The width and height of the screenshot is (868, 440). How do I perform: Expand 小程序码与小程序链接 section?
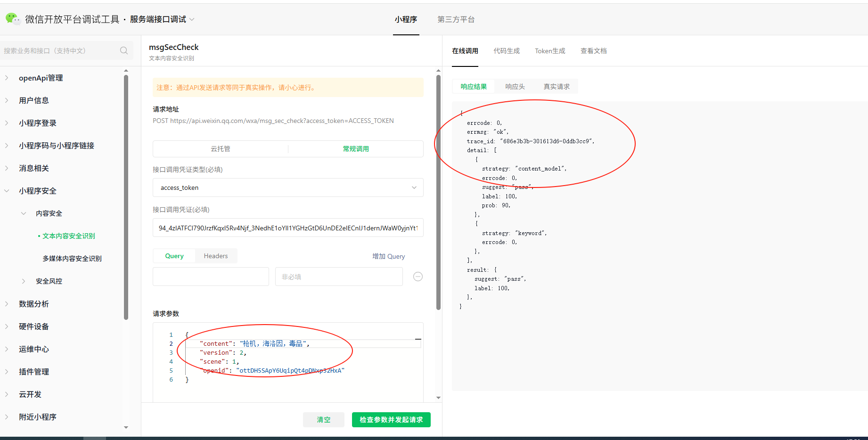(x=7, y=146)
